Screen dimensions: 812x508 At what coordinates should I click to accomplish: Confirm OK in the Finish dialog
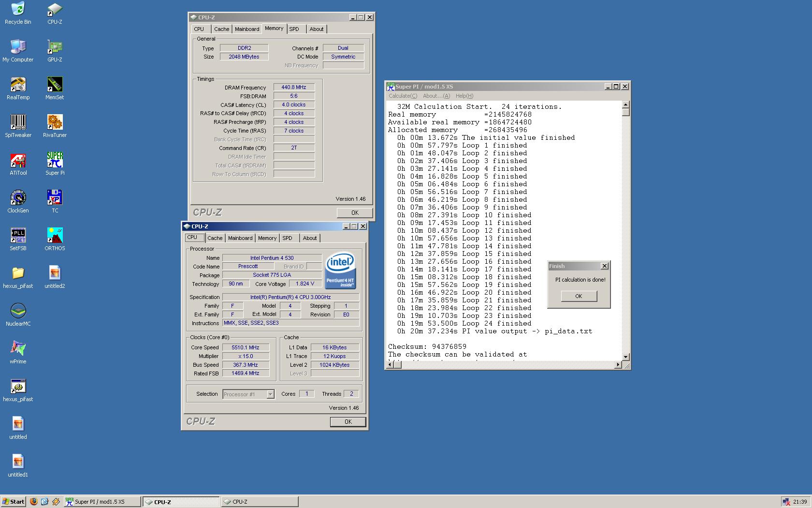coord(579,296)
